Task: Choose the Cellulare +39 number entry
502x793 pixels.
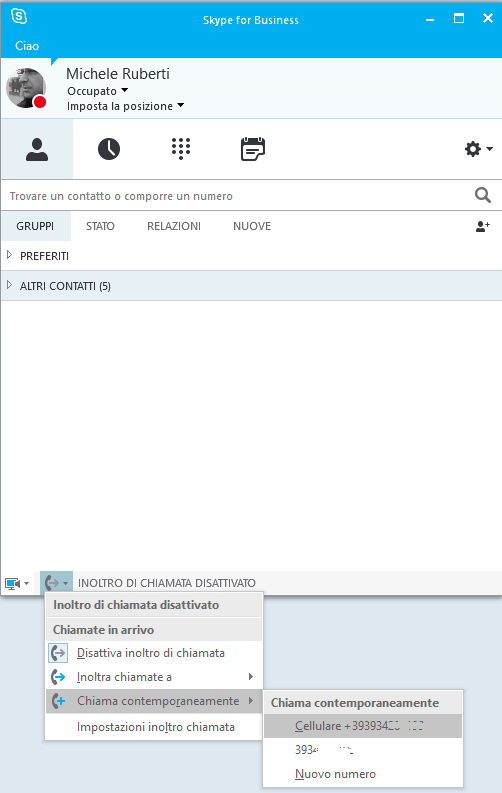Action: (363, 726)
